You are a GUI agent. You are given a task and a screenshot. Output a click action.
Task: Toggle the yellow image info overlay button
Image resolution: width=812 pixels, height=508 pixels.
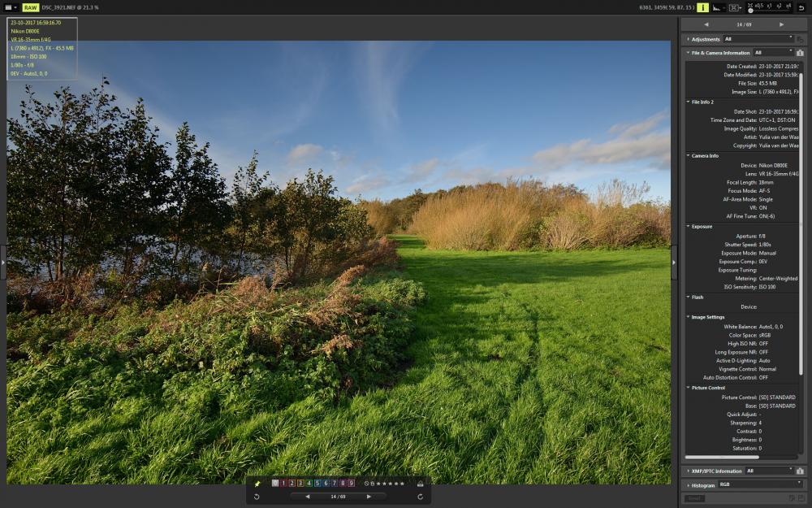click(702, 7)
